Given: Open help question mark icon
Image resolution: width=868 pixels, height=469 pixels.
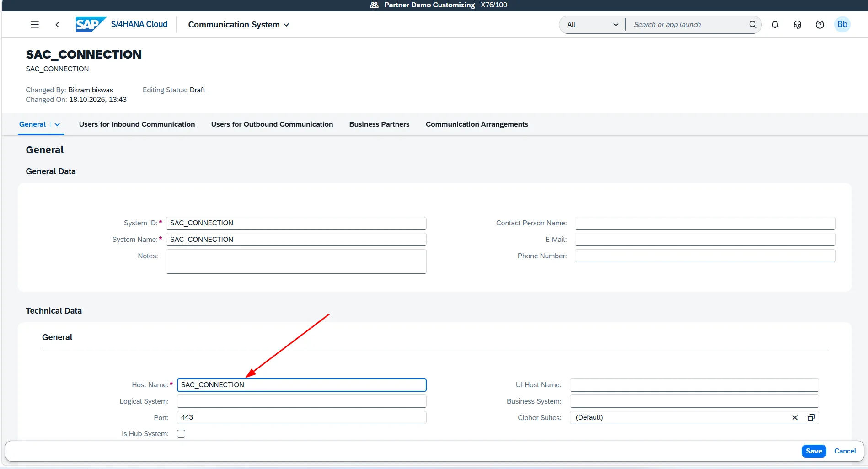Looking at the screenshot, I should tap(820, 25).
